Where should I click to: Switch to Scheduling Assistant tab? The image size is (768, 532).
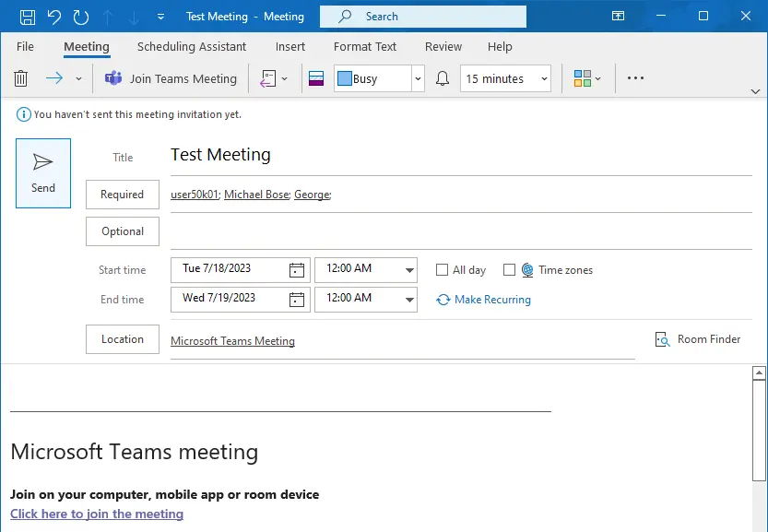[192, 46]
